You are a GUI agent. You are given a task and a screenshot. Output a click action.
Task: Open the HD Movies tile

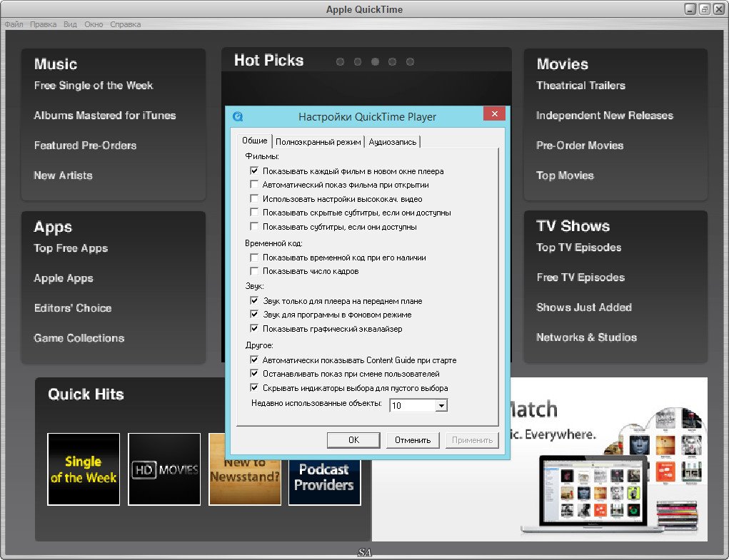click(x=164, y=469)
